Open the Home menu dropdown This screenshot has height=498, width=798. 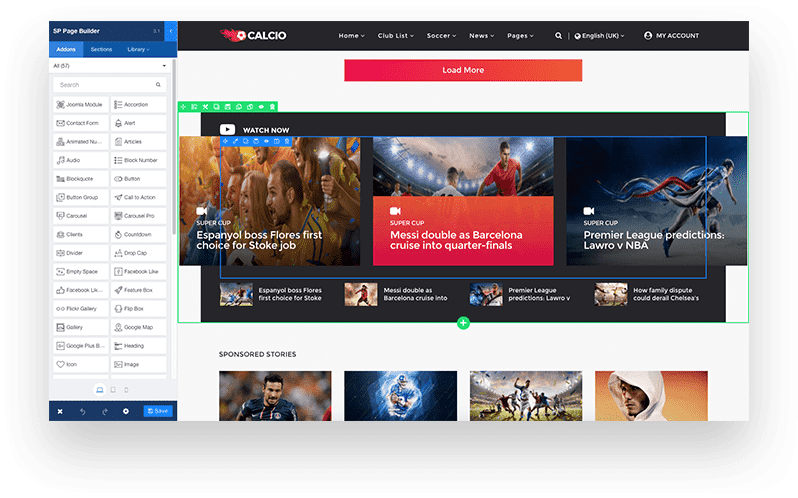351,36
